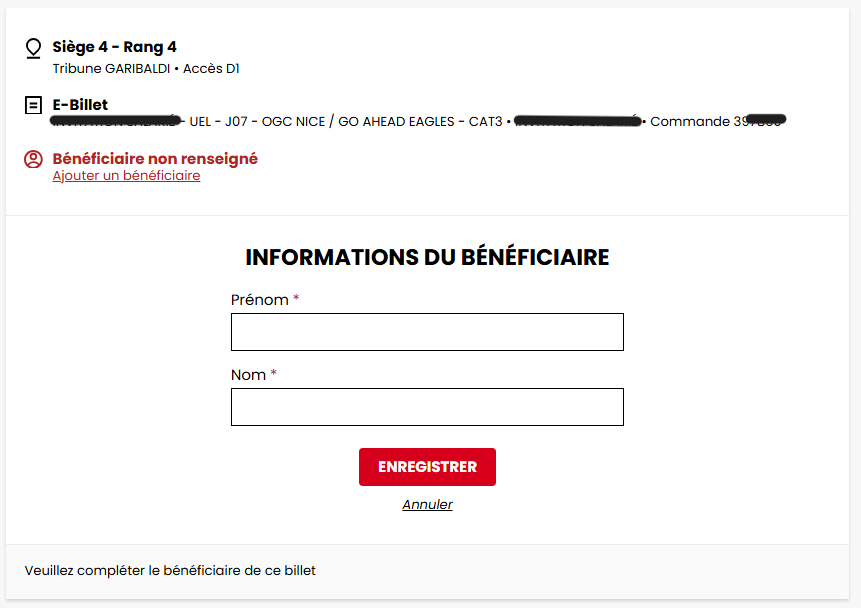Click the E-Billet title text
861x608 pixels.
click(80, 105)
